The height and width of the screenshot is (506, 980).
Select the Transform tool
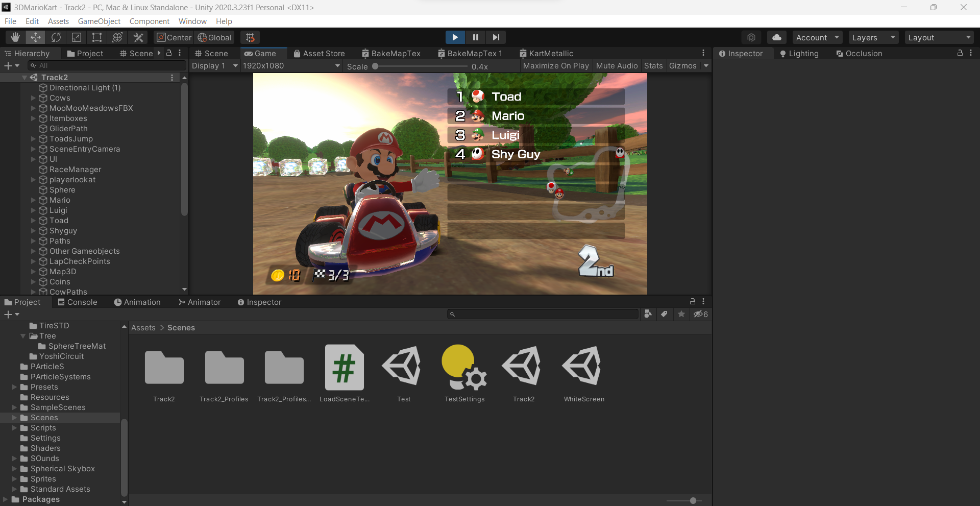[117, 37]
